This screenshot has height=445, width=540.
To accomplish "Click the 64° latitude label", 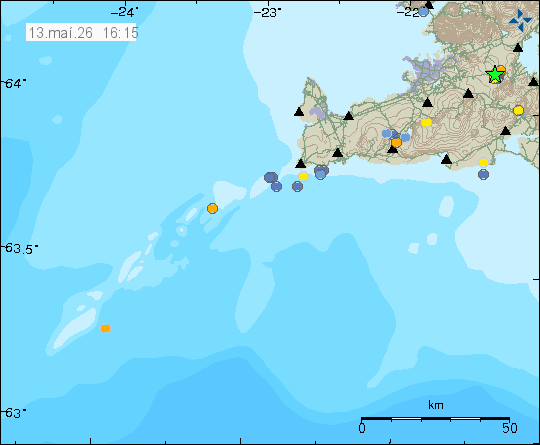I will (x=14, y=83).
